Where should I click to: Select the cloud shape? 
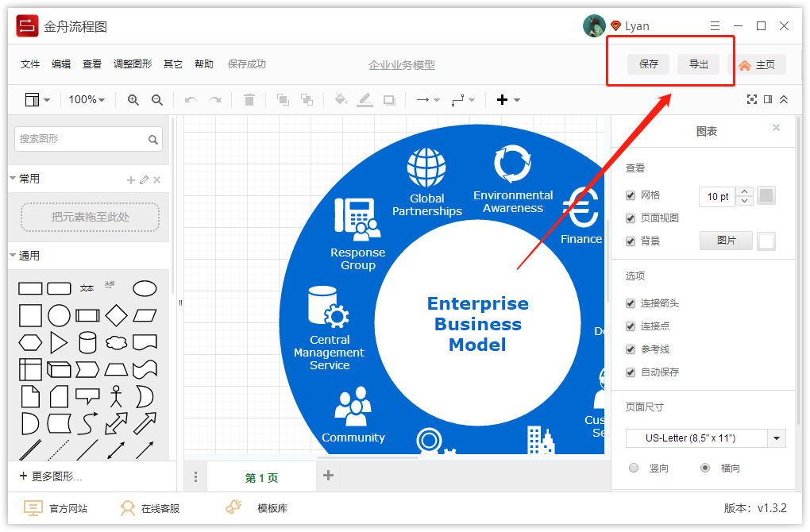click(x=116, y=342)
